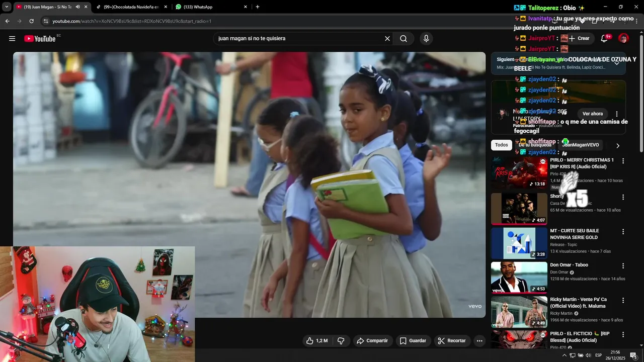Open options for Shorty video
The height and width of the screenshot is (362, 644).
point(623,198)
